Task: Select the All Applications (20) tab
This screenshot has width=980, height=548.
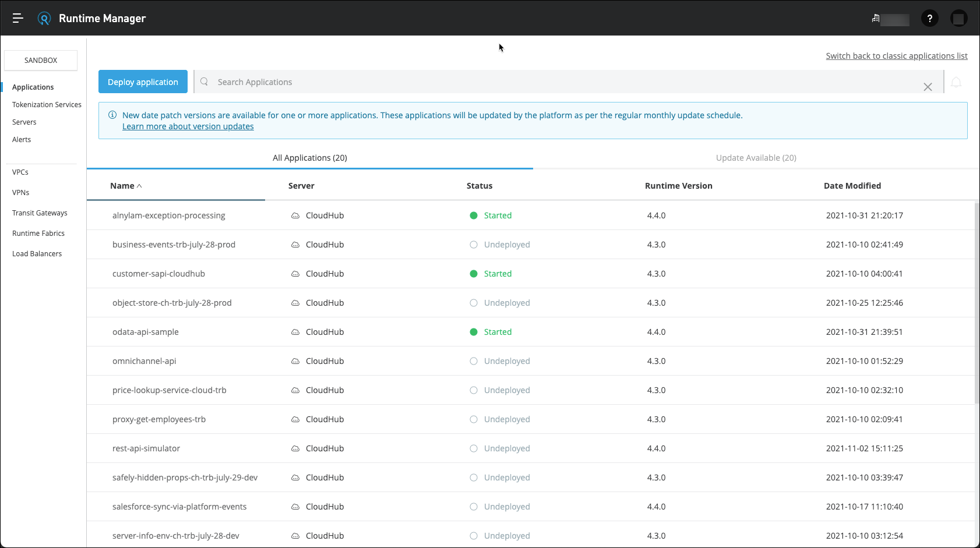Action: click(309, 158)
